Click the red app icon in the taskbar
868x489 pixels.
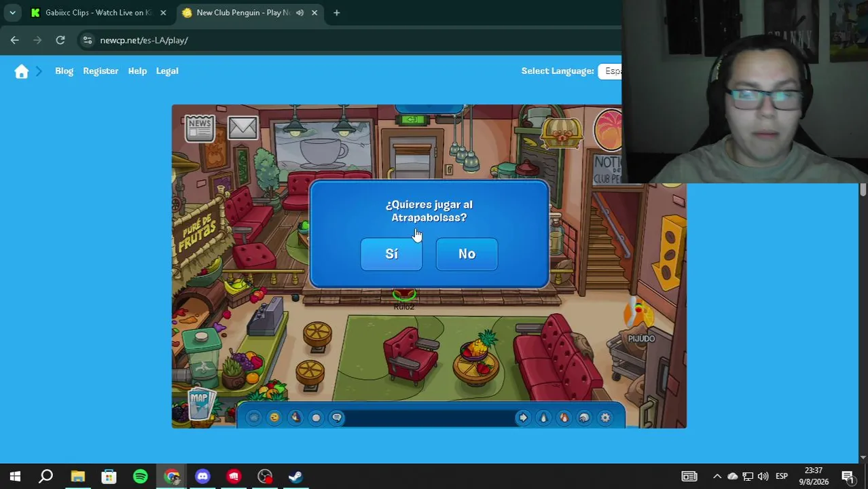(x=234, y=476)
